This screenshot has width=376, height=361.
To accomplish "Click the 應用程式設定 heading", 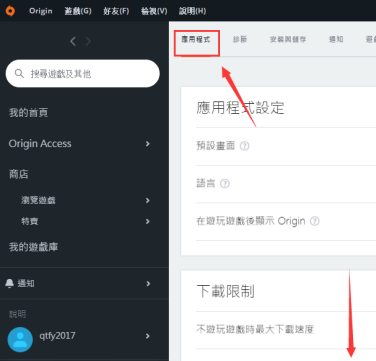I will 240,108.
